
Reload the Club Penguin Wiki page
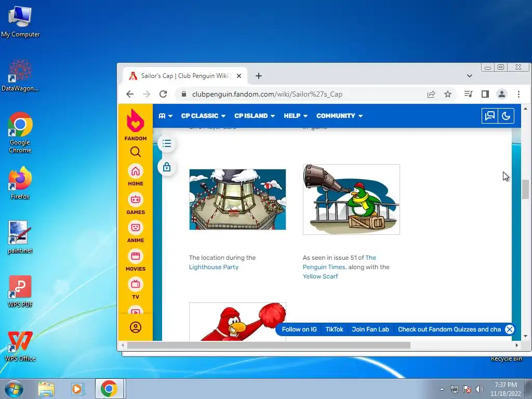tap(163, 94)
